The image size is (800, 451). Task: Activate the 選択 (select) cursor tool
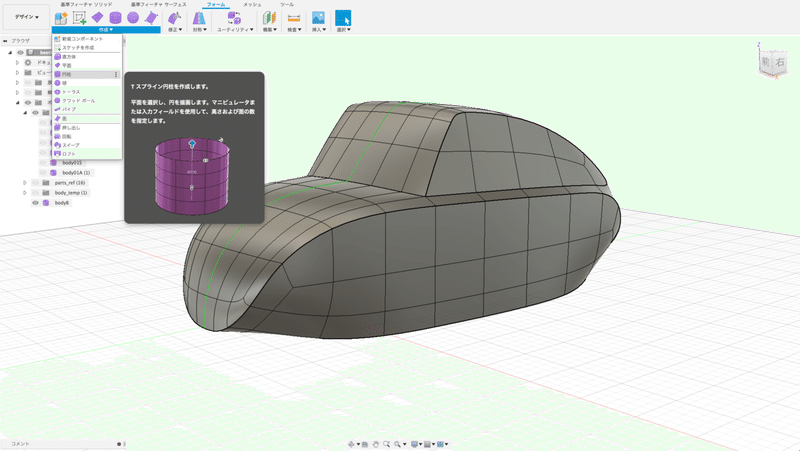(x=343, y=17)
